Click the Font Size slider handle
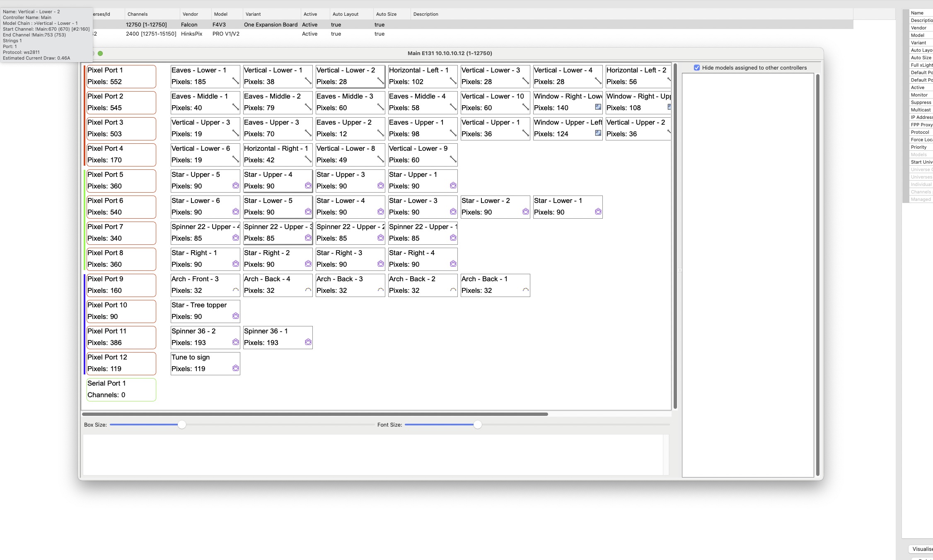Viewport: 933px width, 560px height. [477, 425]
